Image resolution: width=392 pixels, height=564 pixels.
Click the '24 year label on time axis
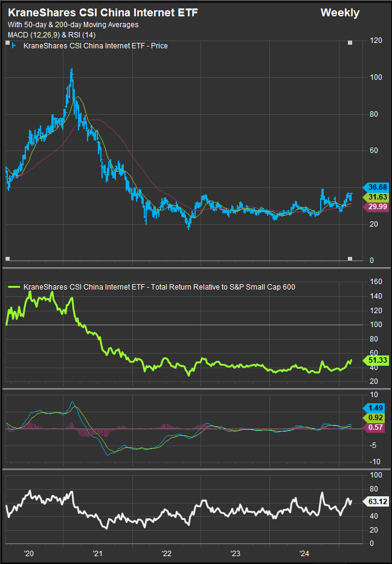(x=304, y=553)
